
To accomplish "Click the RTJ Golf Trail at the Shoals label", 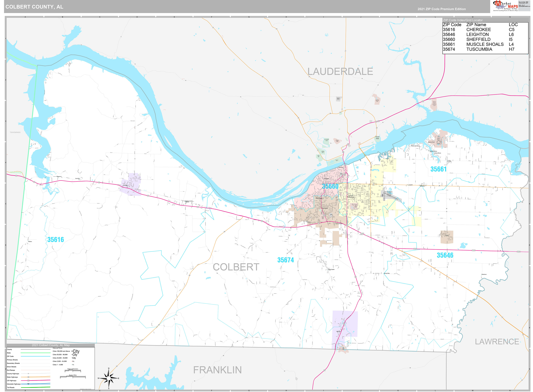I will (x=439, y=140).
